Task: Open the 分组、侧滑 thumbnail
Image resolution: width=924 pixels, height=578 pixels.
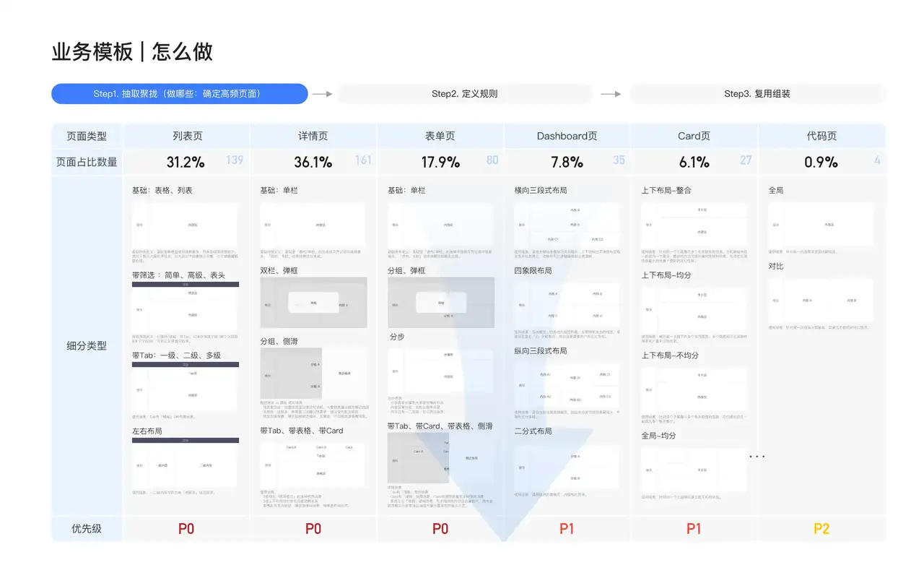Action: 313,373
